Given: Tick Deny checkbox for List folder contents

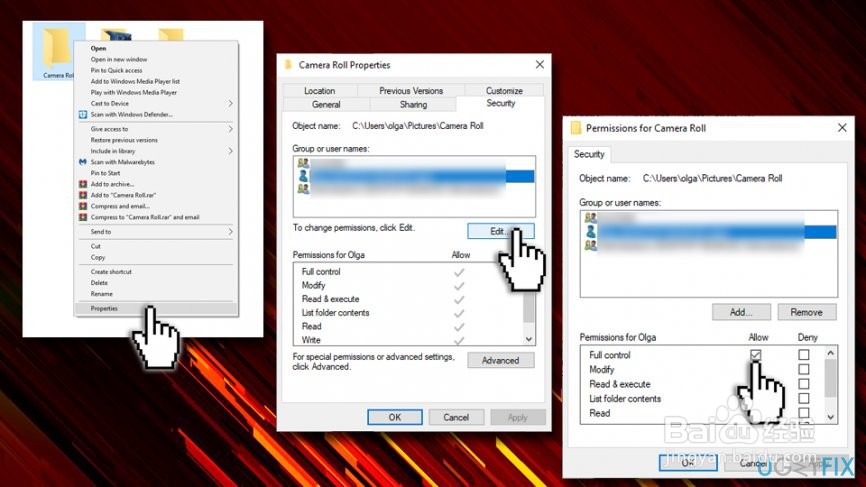Looking at the screenshot, I should pyautogui.click(x=804, y=398).
